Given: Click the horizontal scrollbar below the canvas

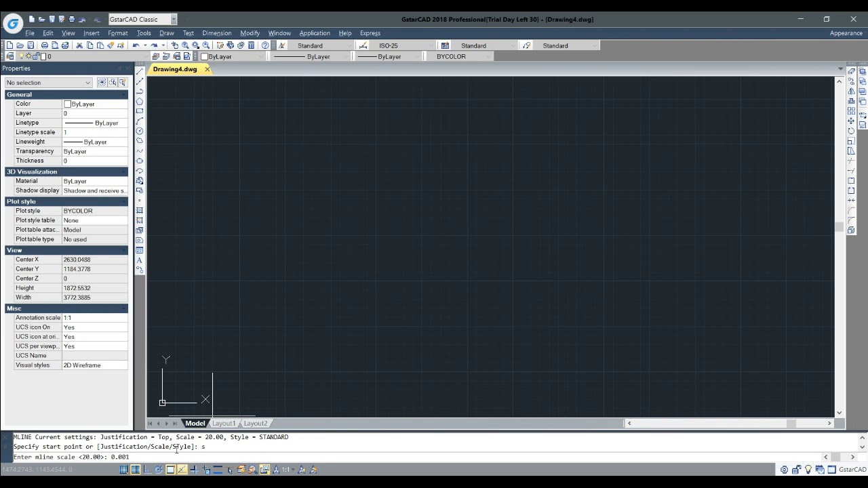Looking at the screenshot, I should 729,423.
